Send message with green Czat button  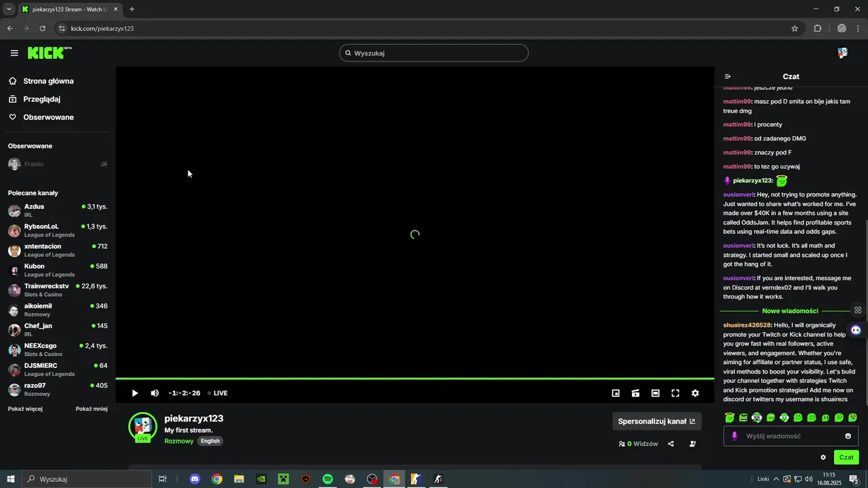pyautogui.click(x=846, y=457)
